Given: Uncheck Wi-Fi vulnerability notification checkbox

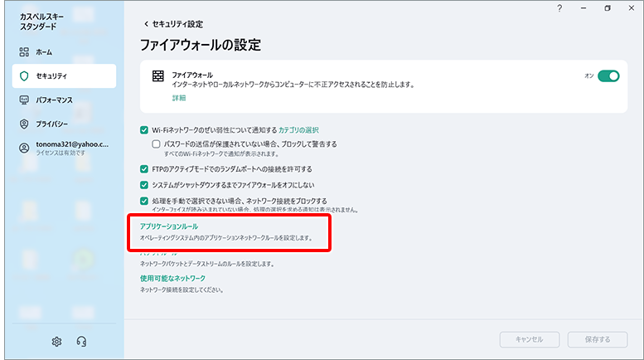Looking at the screenshot, I should tap(144, 130).
